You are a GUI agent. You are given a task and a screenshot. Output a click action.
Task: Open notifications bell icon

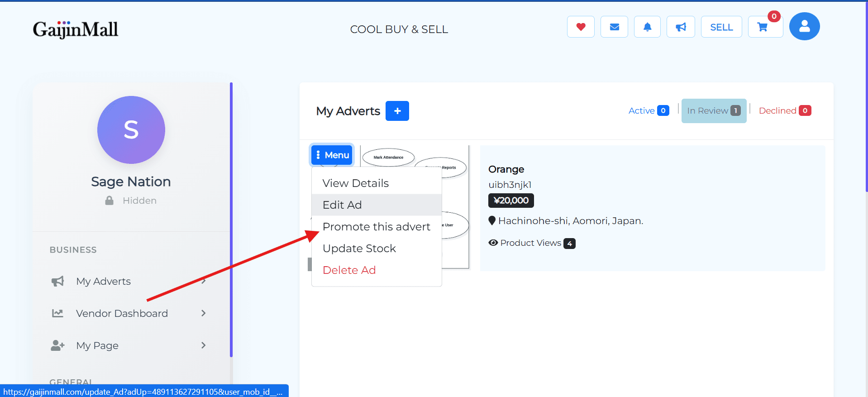pos(647,27)
